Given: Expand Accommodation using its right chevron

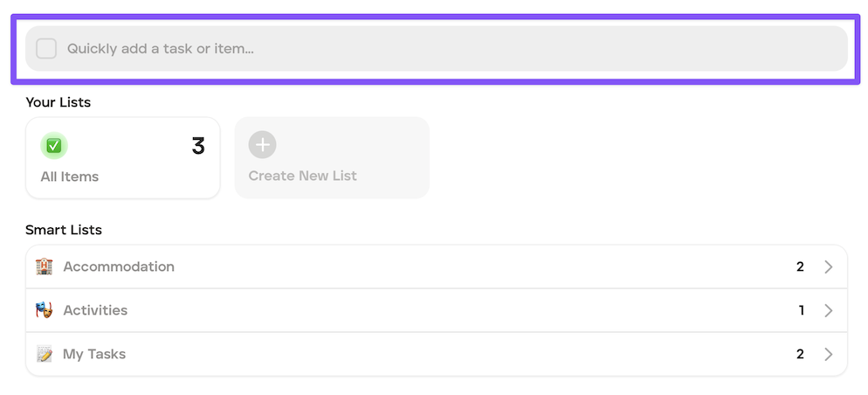Looking at the screenshot, I should [828, 267].
